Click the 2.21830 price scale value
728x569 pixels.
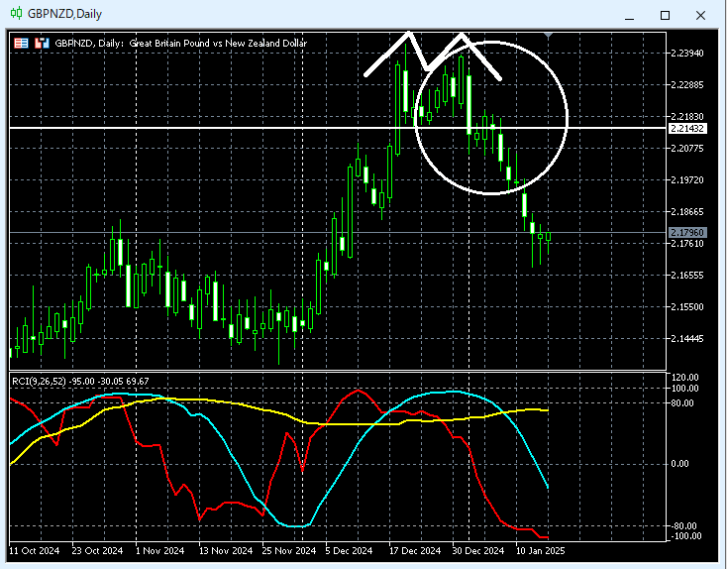[687, 117]
